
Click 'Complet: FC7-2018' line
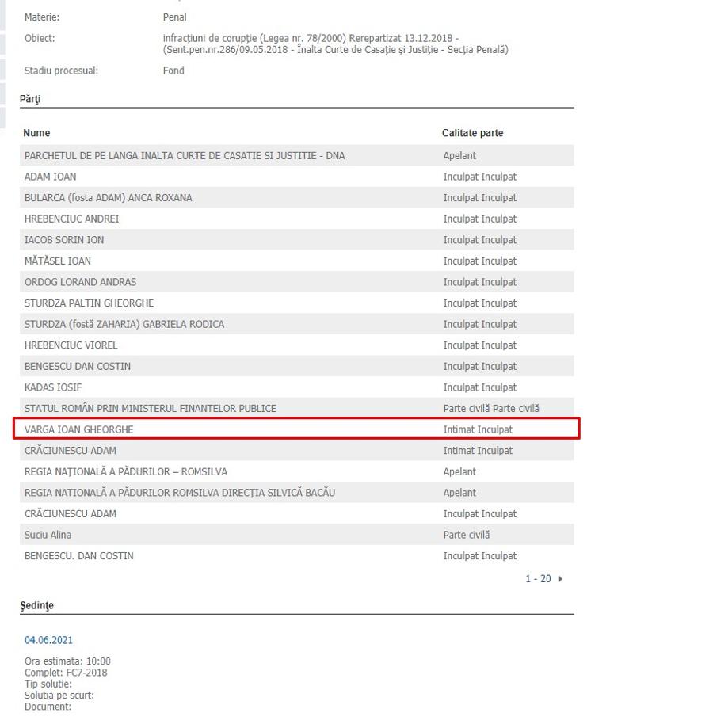pos(66,673)
